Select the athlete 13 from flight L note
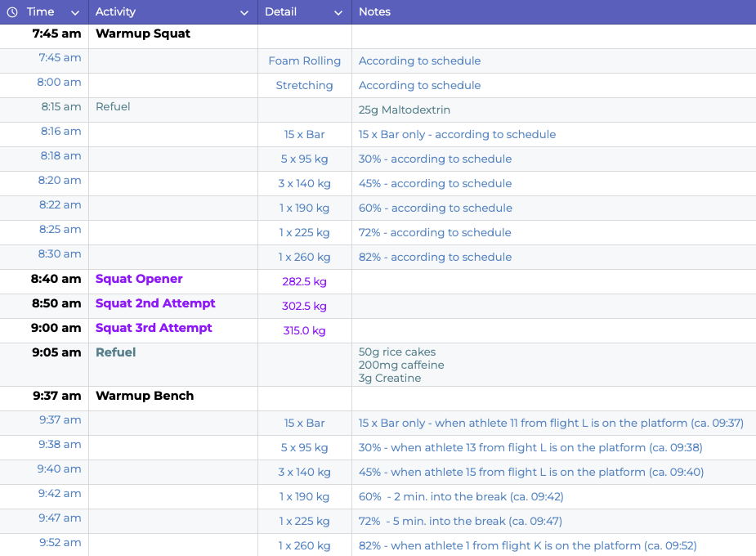This screenshot has height=556, width=756. pos(530,447)
